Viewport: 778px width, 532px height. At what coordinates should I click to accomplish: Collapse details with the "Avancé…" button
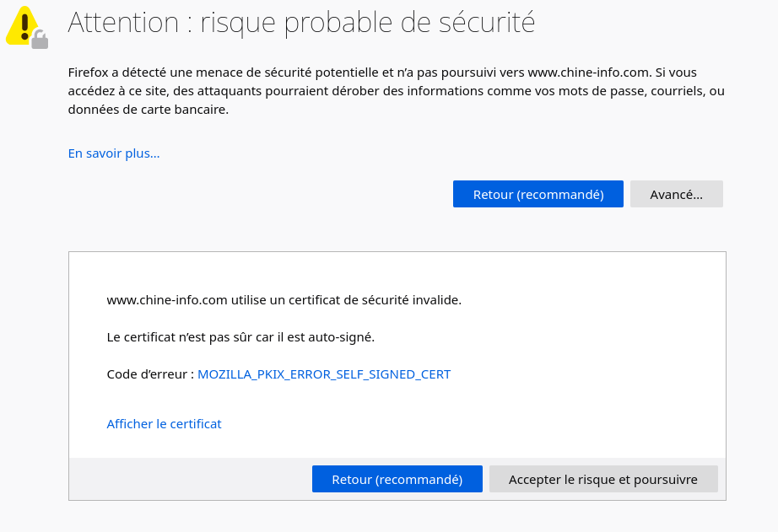coord(676,194)
